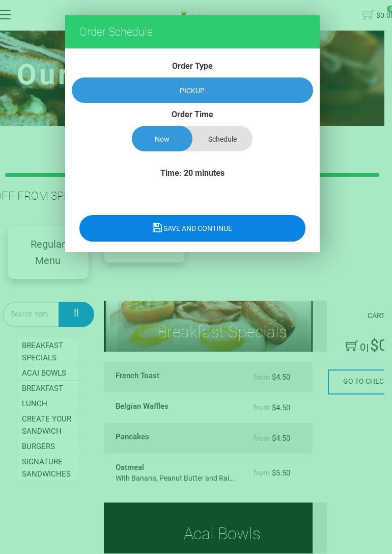Image resolution: width=392 pixels, height=554 pixels.
Task: Click SAVE AND CONTINUE button
Action: pos(192,228)
